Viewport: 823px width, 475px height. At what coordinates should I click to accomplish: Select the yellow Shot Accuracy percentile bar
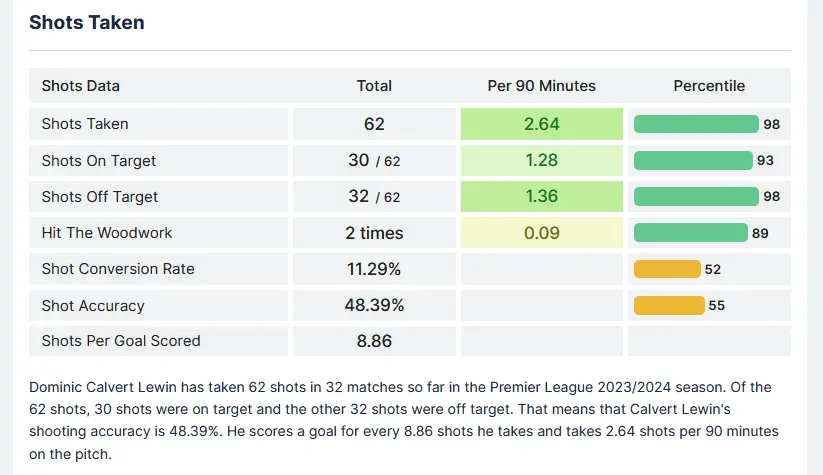(x=669, y=305)
